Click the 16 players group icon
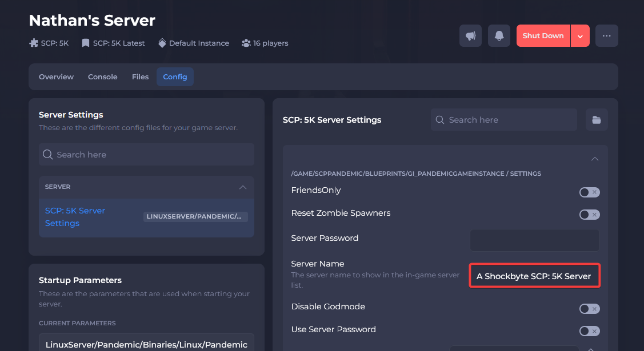 [x=246, y=43]
